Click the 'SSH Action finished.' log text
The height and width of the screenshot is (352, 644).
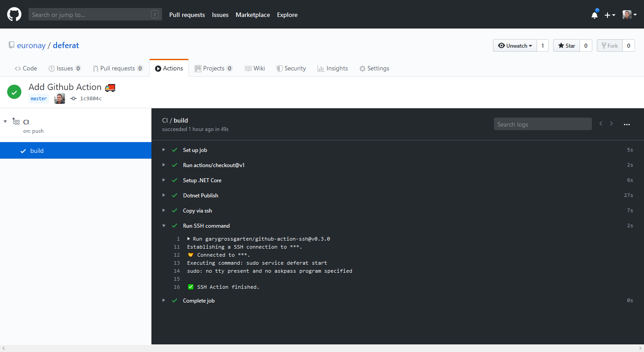pyautogui.click(x=228, y=287)
